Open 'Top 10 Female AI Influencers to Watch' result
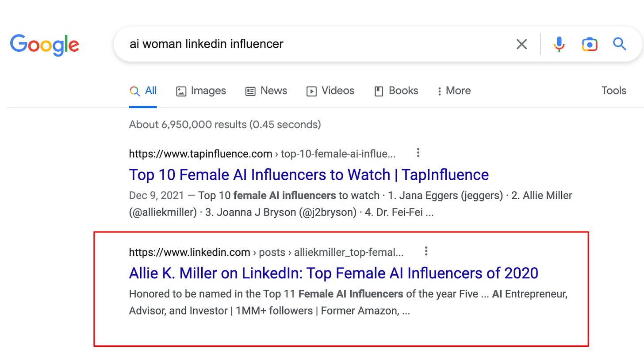 (309, 175)
